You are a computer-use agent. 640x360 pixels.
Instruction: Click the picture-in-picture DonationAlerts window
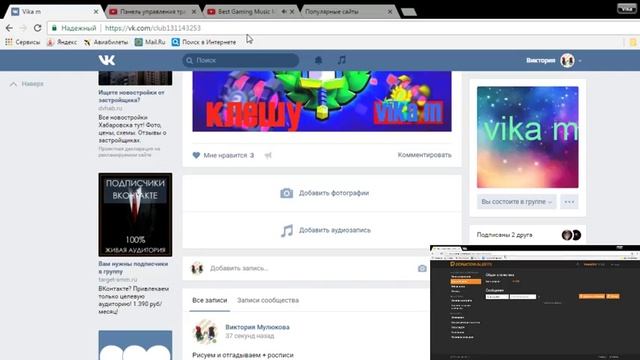535,302
